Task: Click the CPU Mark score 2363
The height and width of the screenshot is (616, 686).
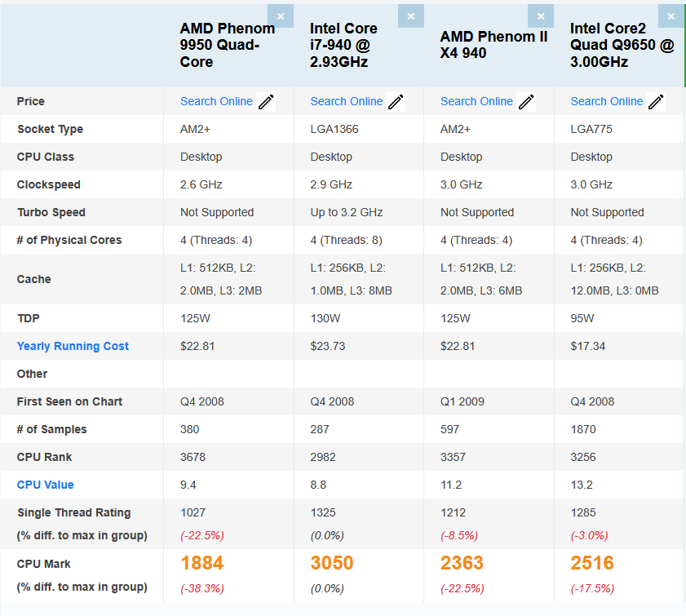Action: pos(462,563)
